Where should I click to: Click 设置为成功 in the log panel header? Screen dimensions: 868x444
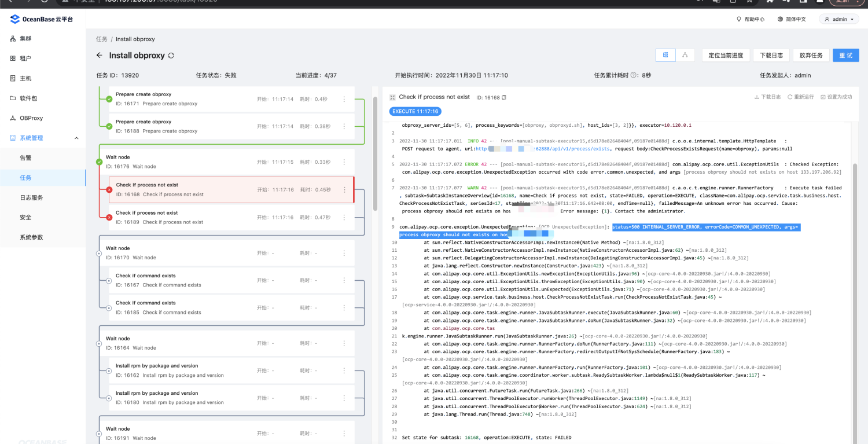pyautogui.click(x=837, y=97)
